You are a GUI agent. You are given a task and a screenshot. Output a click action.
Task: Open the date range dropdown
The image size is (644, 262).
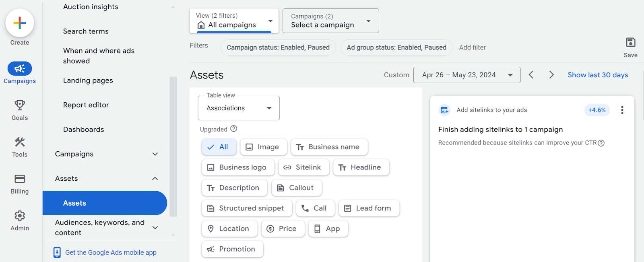coord(466,75)
